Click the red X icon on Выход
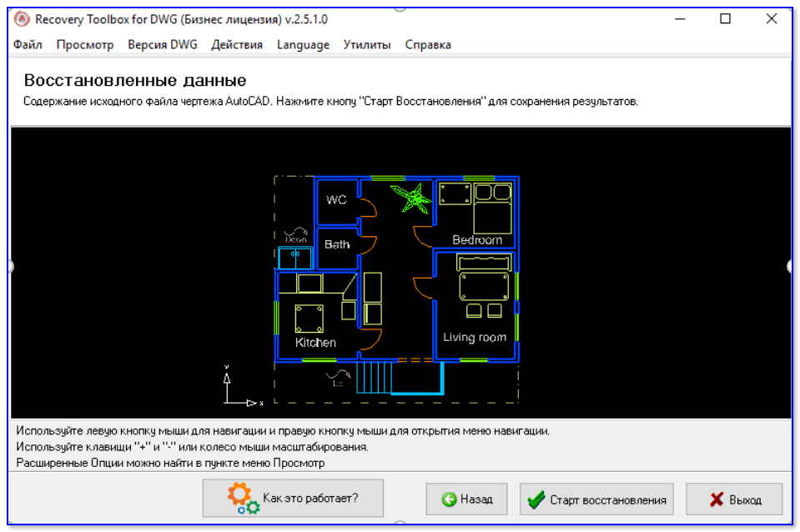This screenshot has width=800, height=532. [x=717, y=499]
